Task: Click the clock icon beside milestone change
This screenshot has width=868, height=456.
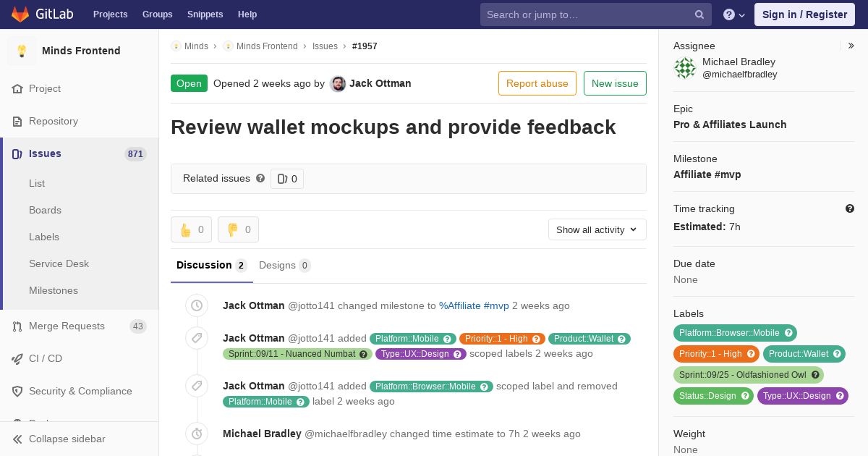Action: [x=197, y=305]
